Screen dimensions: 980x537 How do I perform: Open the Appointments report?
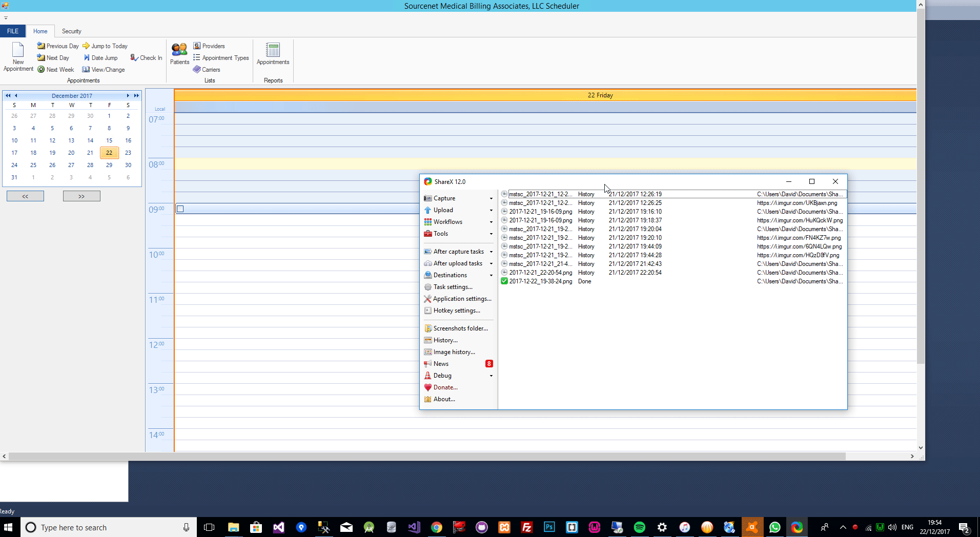tap(273, 54)
